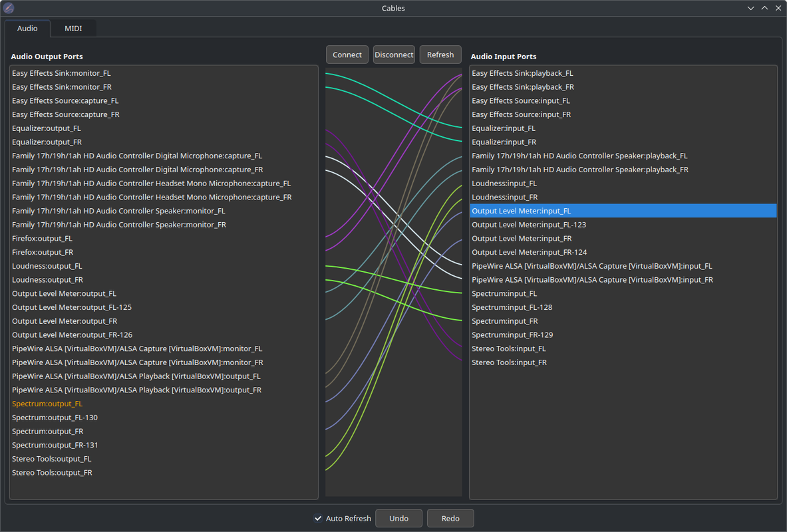Select Spectrum:input_FR-129 port
Screen dimensions: 787x532
point(623,335)
